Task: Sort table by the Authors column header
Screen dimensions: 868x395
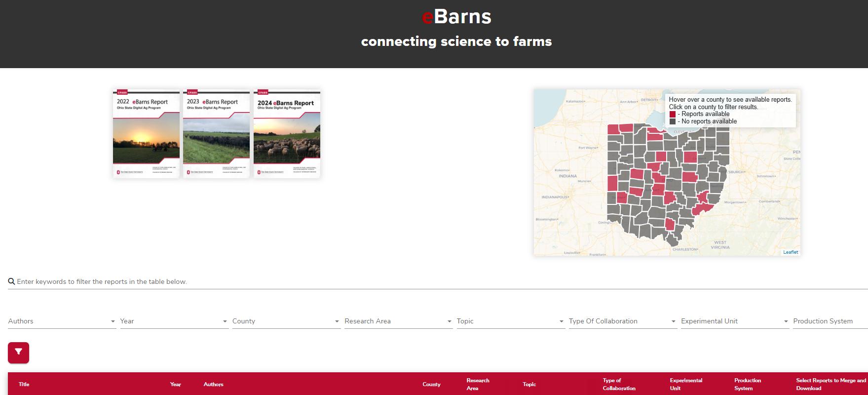Action: (214, 384)
